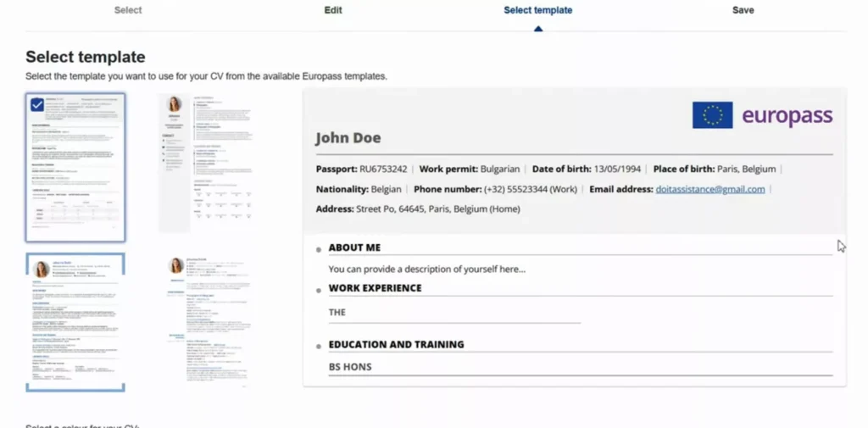This screenshot has width=868, height=428.
Task: Click the 'You can provide a description' text
Action: click(x=427, y=270)
